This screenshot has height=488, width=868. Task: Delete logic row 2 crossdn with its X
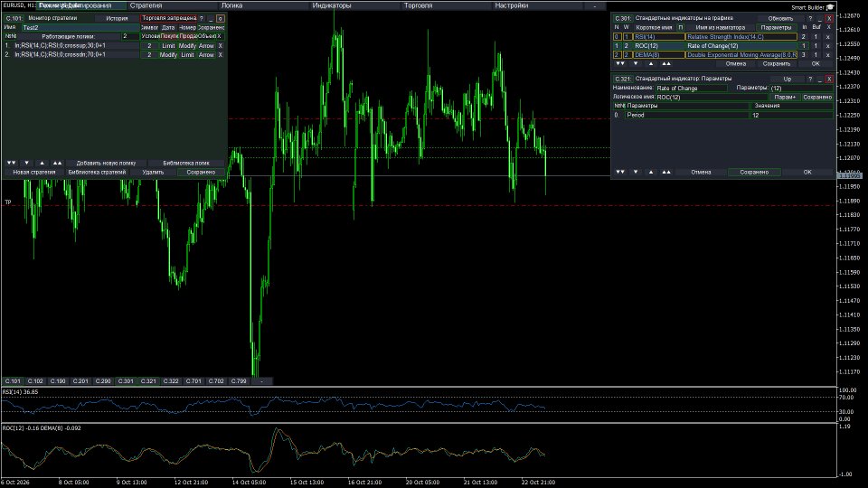pos(221,55)
